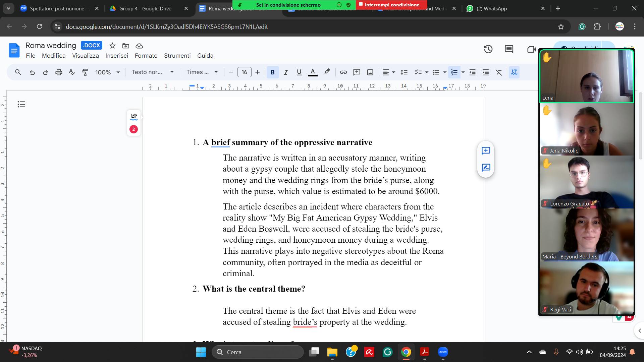This screenshot has width=644, height=362.
Task: Suggest edits from the page margin
Action: tap(486, 167)
